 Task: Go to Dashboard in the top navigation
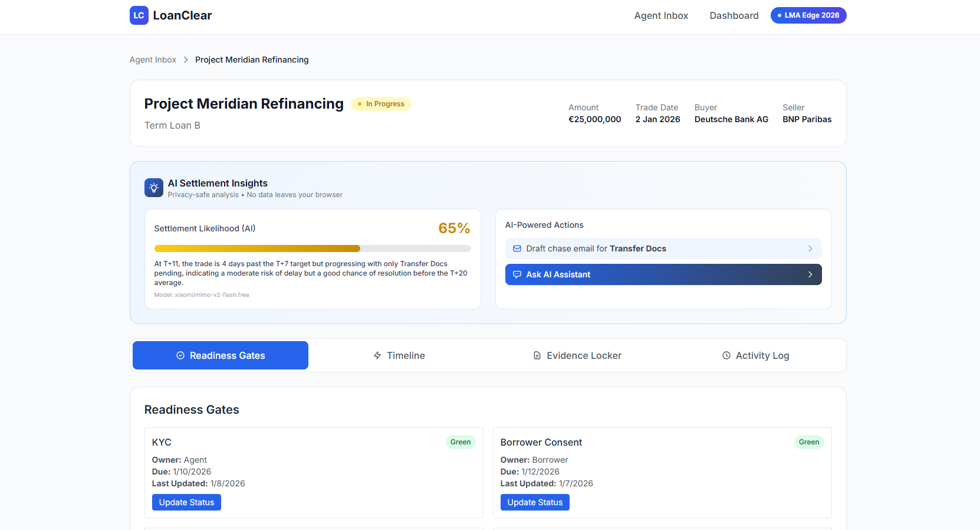coord(734,15)
